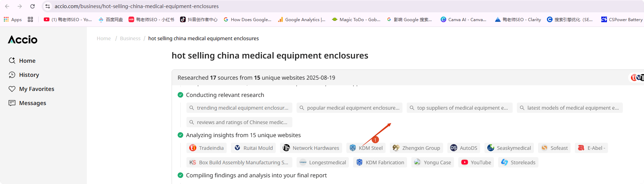This screenshot has height=184, width=644.
Task: Open the Storeleads source chip
Action: pos(518,162)
